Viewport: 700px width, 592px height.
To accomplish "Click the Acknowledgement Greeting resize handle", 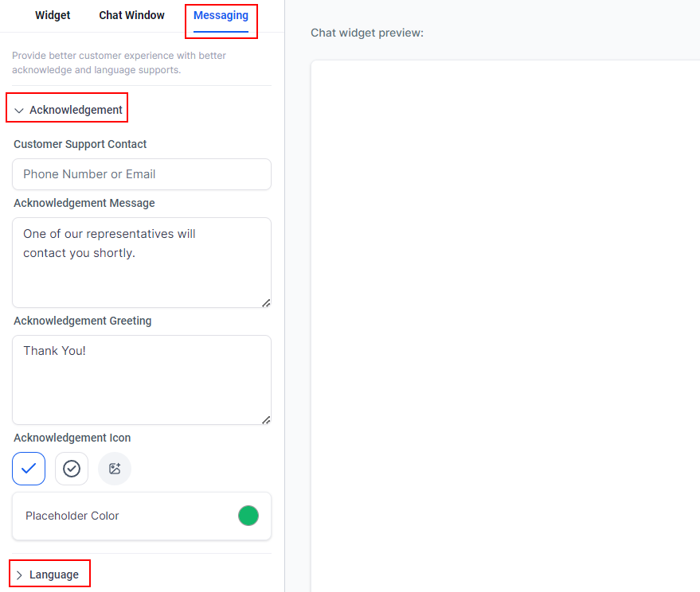I will (x=266, y=419).
